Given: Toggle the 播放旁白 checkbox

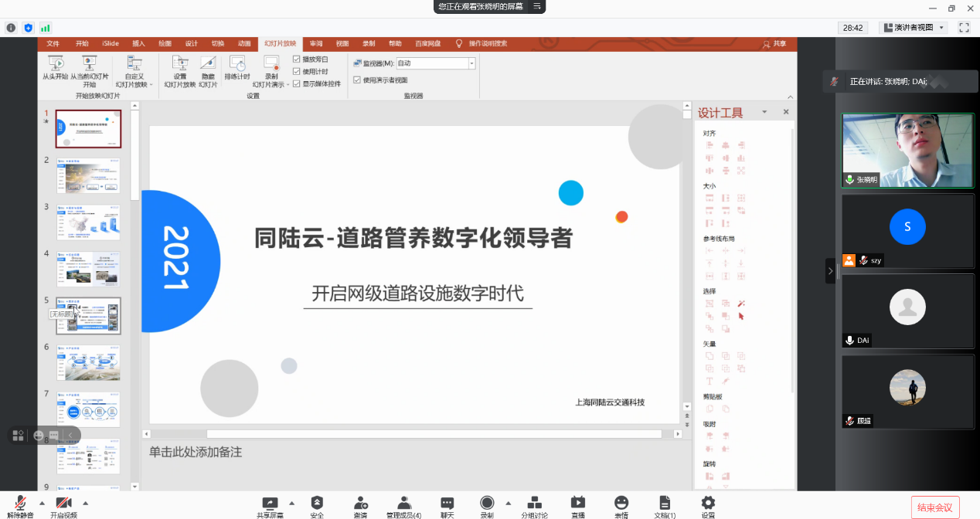Looking at the screenshot, I should pos(297,59).
